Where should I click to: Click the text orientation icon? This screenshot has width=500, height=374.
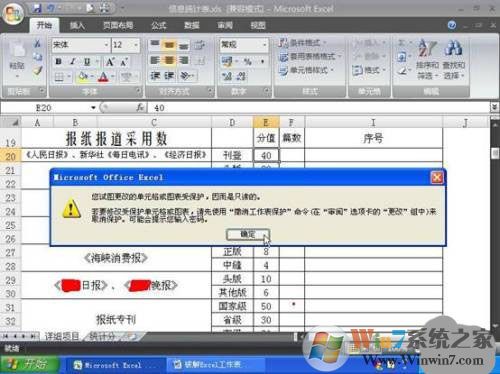pos(185,76)
